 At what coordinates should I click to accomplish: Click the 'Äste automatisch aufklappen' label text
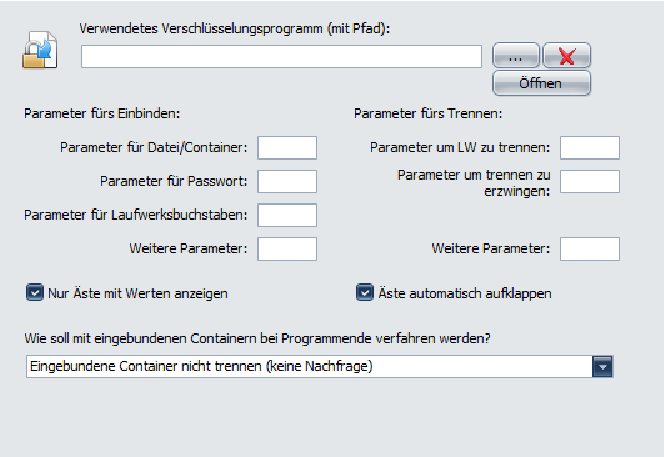465,294
